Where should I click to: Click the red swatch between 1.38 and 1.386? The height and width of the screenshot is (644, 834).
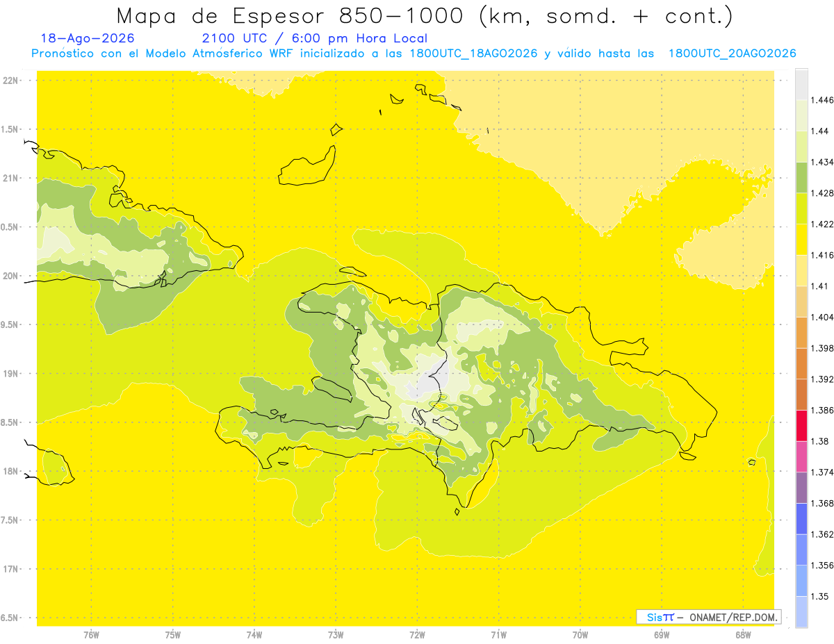point(801,426)
